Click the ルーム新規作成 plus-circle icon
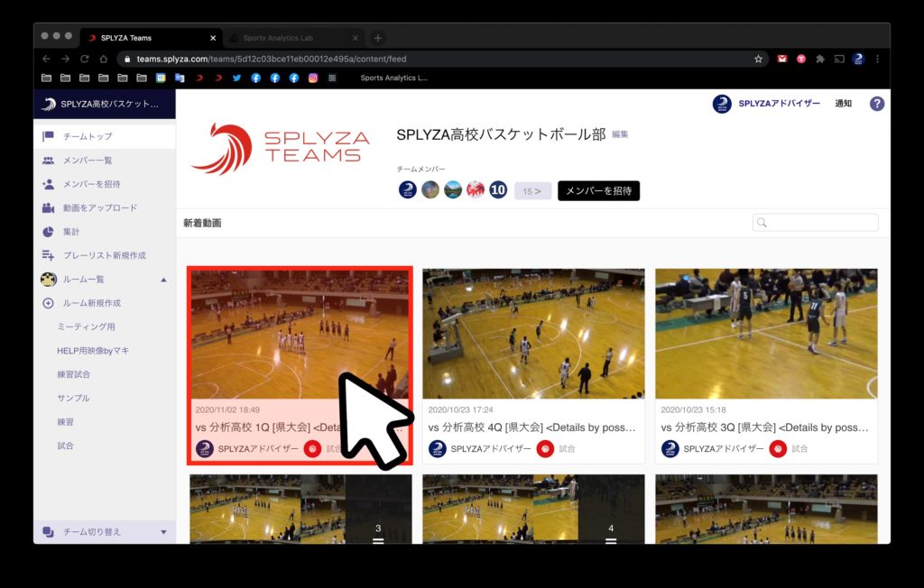This screenshot has width=924, height=588. [x=49, y=303]
